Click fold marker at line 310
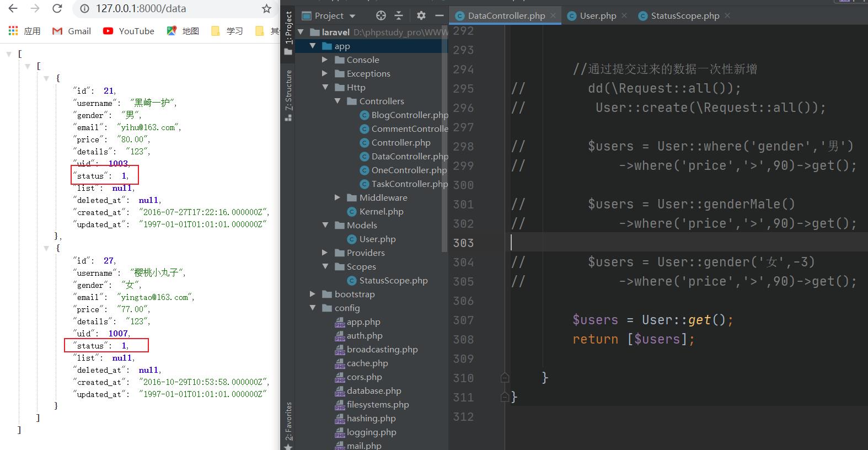This screenshot has width=868, height=450. (505, 378)
